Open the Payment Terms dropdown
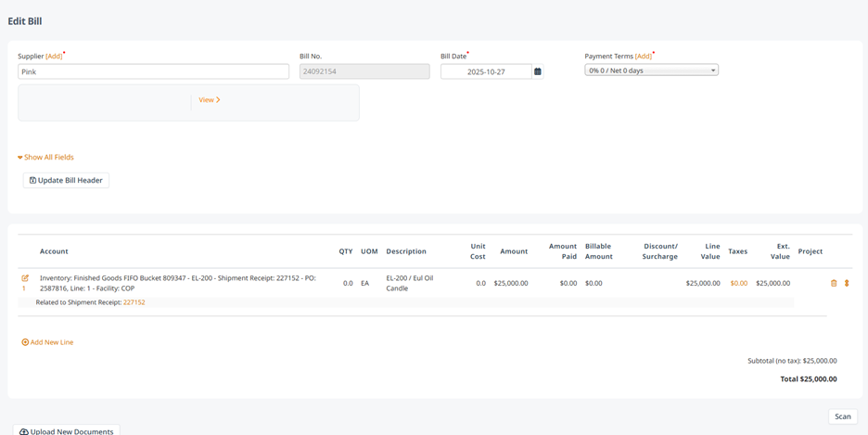 click(x=652, y=70)
